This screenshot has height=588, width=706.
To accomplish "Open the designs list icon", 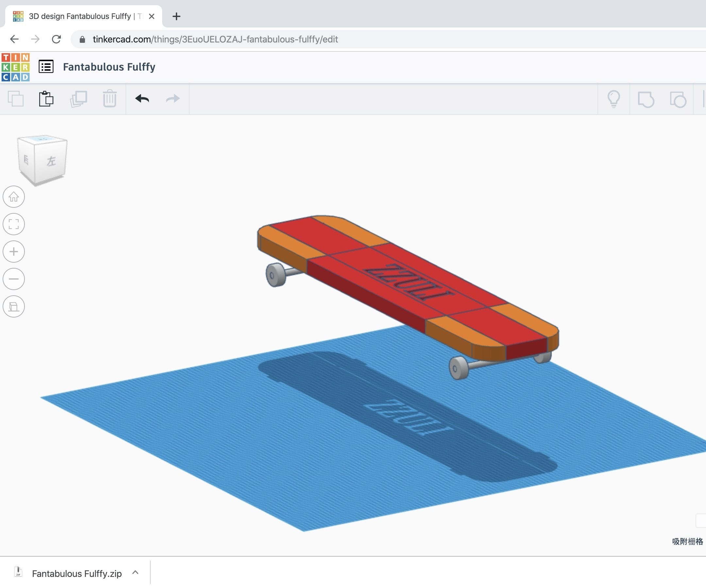I will click(x=46, y=67).
